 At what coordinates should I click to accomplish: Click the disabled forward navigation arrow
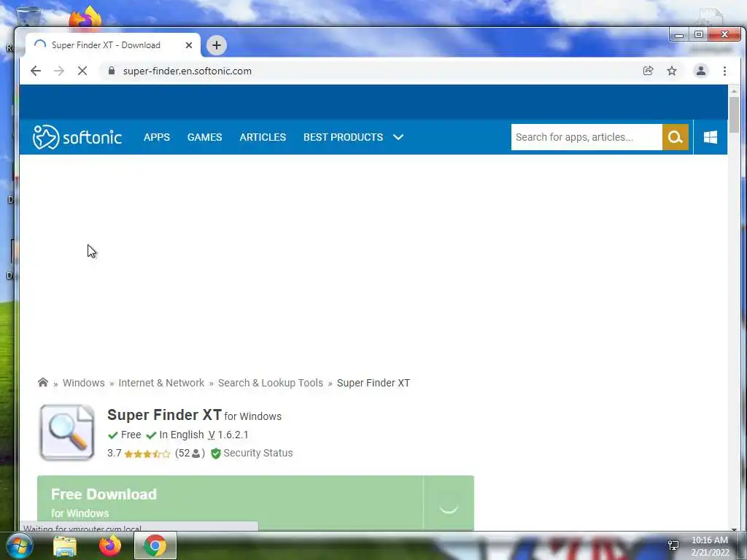pos(59,71)
